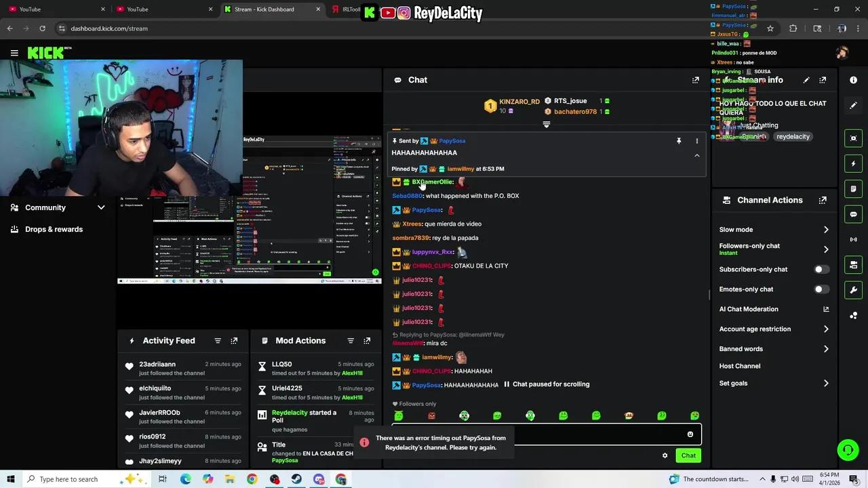Toggle Subscribers-only chat switch
The width and height of the screenshot is (868, 488).
(821, 270)
